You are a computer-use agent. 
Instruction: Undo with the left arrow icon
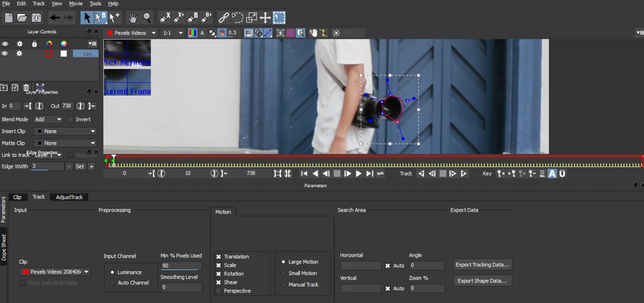tap(55, 17)
